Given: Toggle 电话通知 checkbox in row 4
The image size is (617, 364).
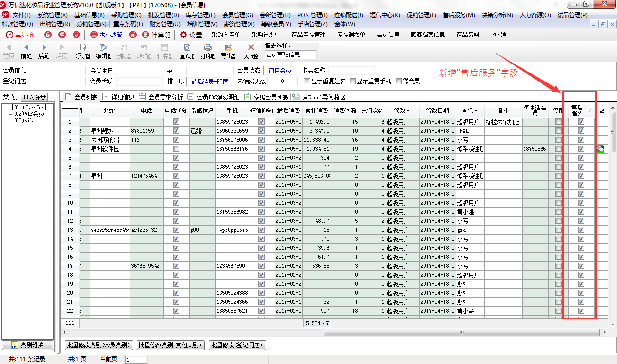Looking at the screenshot, I should click(x=176, y=149).
